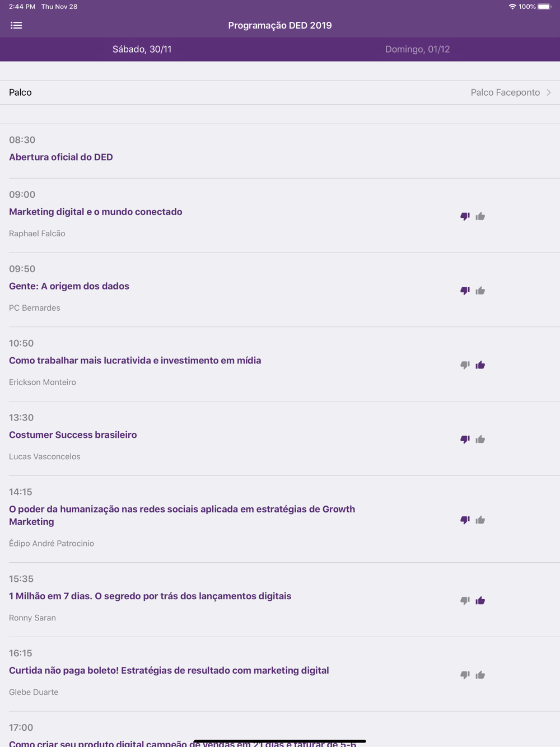Like Costumer Success brasileiro session

tap(480, 440)
